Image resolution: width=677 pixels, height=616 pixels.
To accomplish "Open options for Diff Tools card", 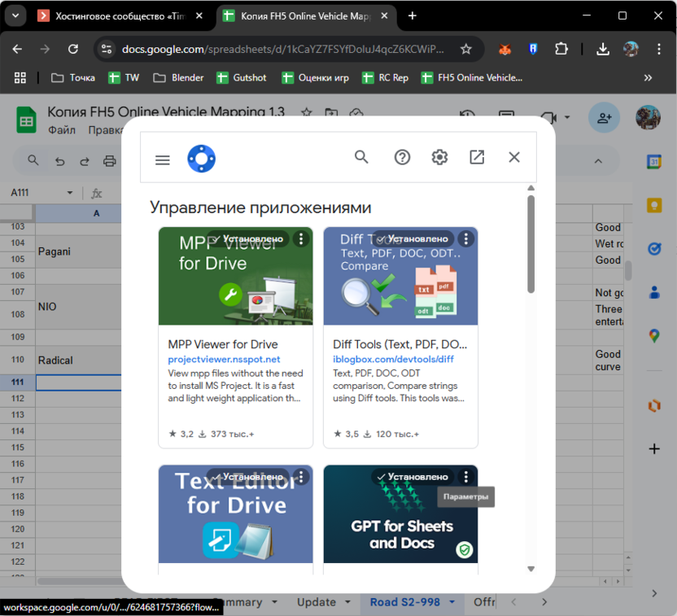I will pyautogui.click(x=465, y=239).
